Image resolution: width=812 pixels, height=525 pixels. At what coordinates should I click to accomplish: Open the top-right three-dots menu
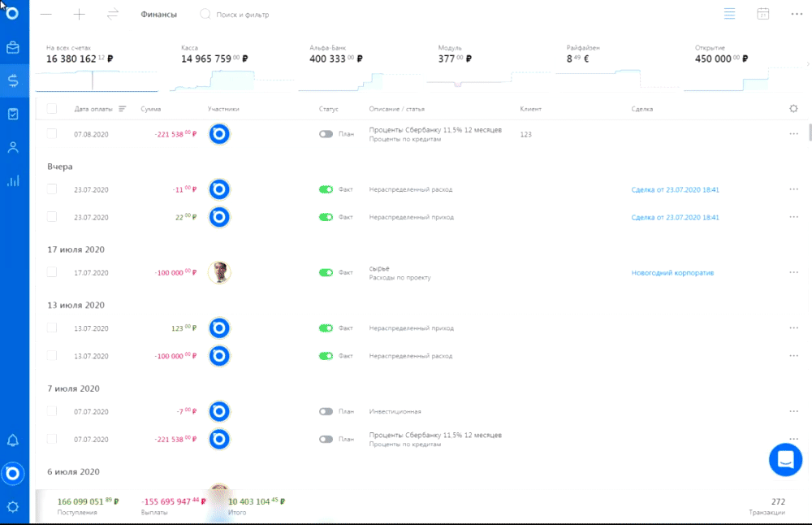coord(797,14)
